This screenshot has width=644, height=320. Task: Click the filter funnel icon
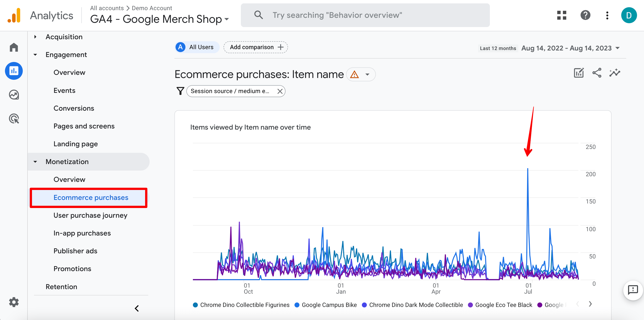(180, 91)
